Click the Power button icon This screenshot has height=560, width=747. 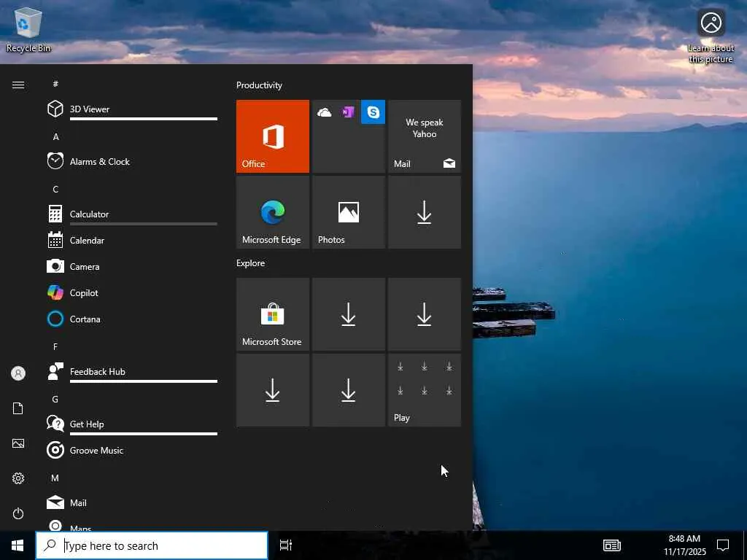point(18,513)
